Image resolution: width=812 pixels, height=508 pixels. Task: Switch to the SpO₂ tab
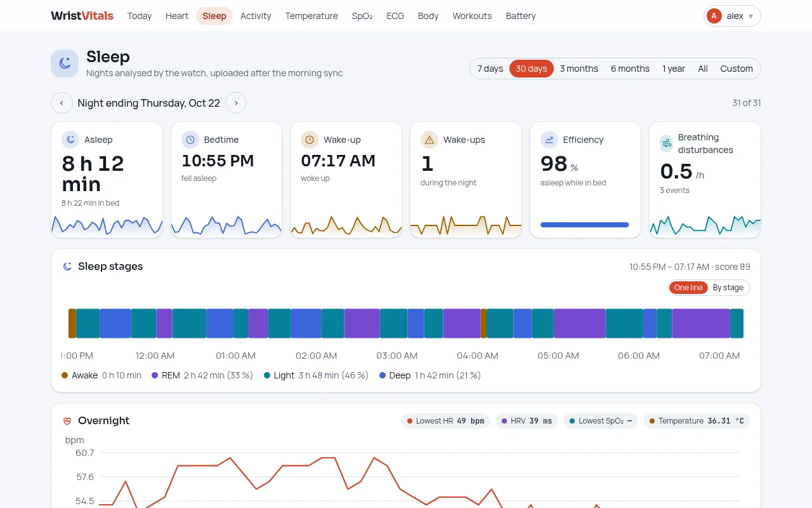click(x=362, y=16)
